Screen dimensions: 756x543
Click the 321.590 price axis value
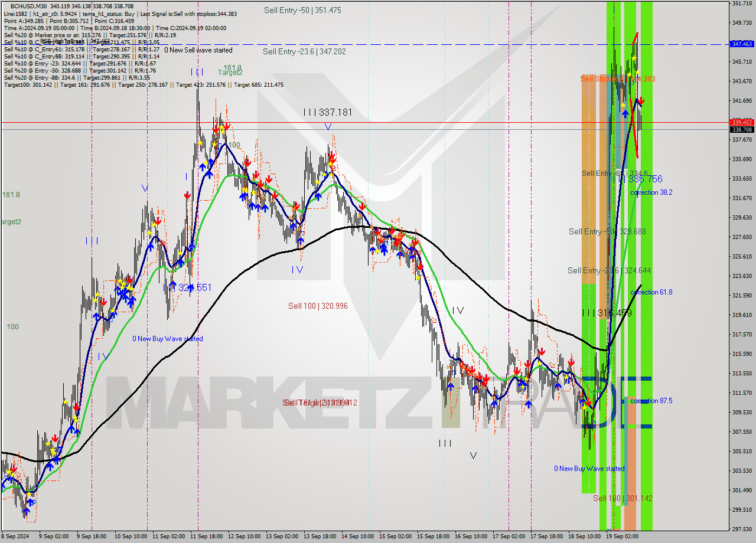coord(741,295)
